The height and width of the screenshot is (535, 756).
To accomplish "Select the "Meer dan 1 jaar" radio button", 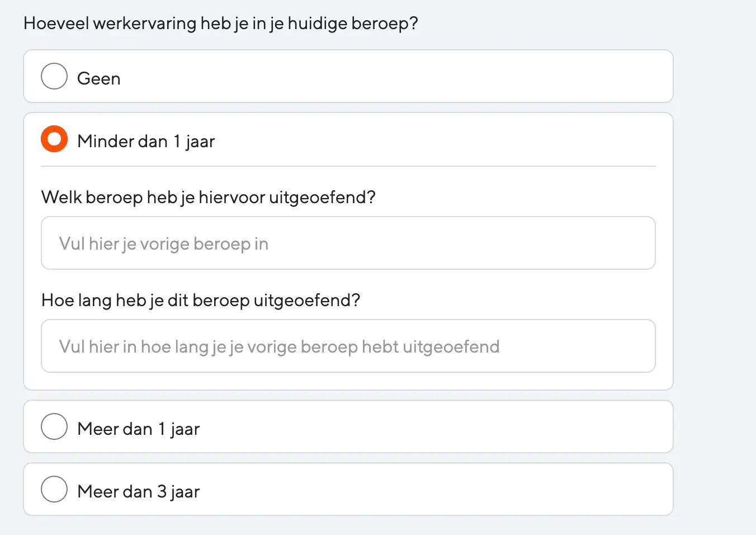I will coord(54,426).
